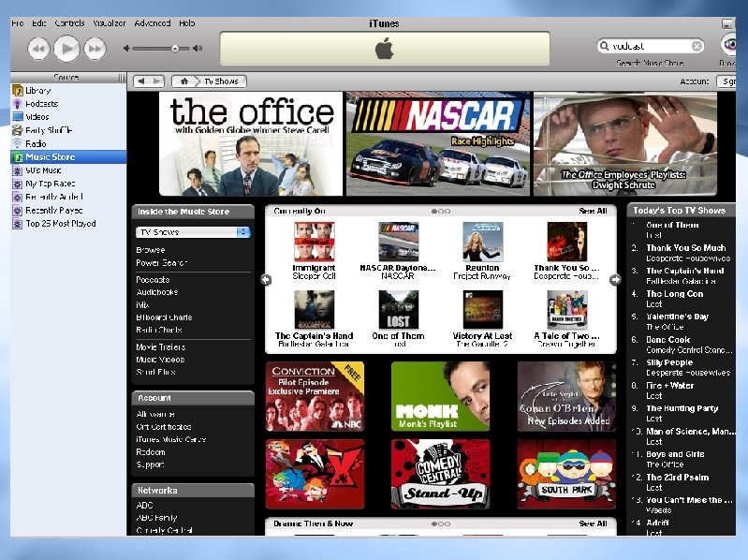The image size is (748, 560).
Task: Click the fast-forward/next track button
Action: (x=95, y=49)
